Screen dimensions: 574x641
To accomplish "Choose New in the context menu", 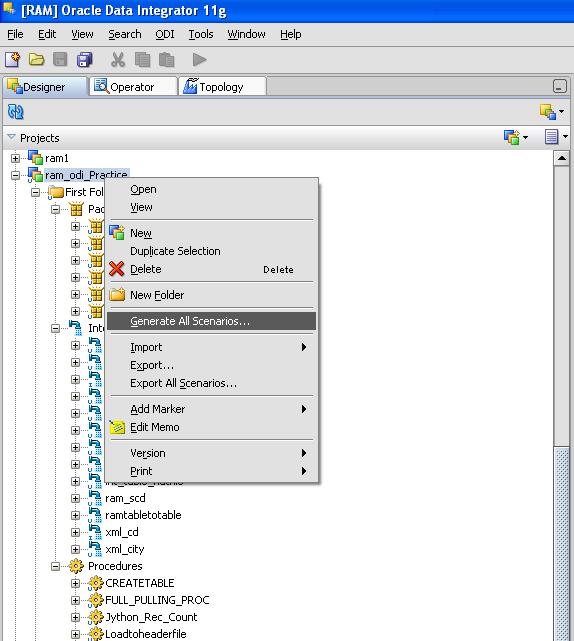I will [x=211, y=233].
